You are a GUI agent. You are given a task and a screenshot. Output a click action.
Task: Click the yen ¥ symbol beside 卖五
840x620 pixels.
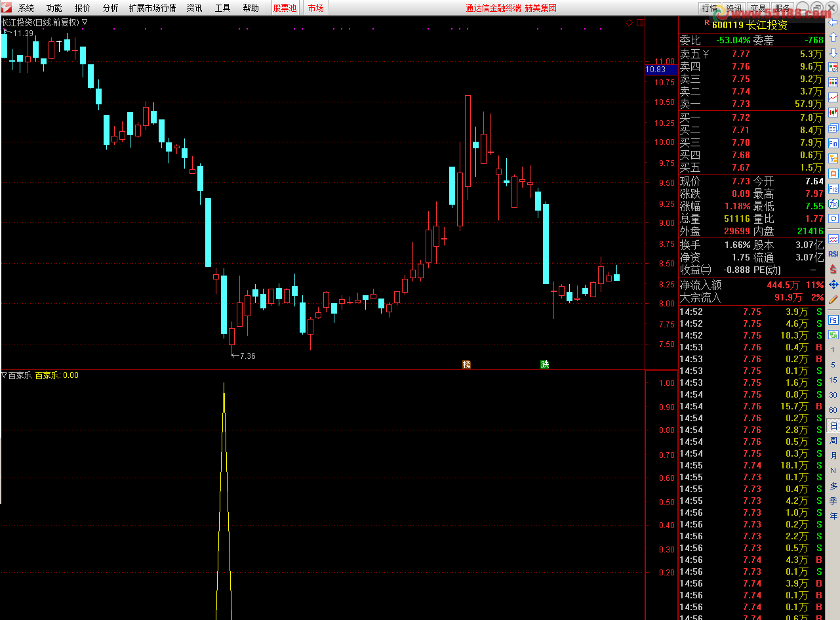[705, 54]
